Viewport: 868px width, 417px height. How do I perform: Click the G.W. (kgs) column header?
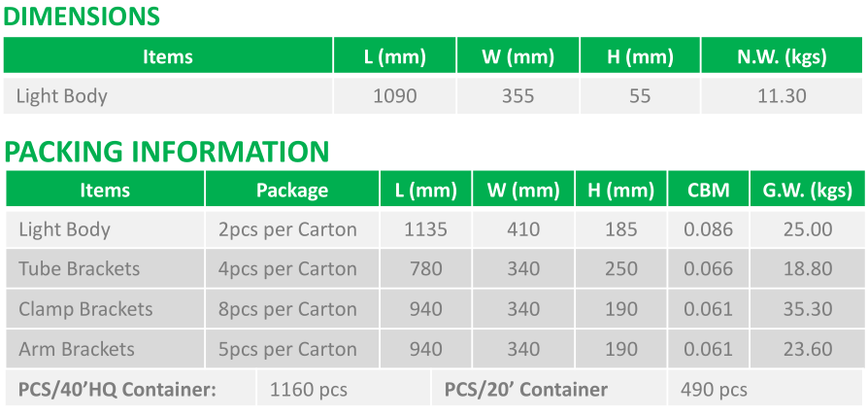click(x=807, y=190)
